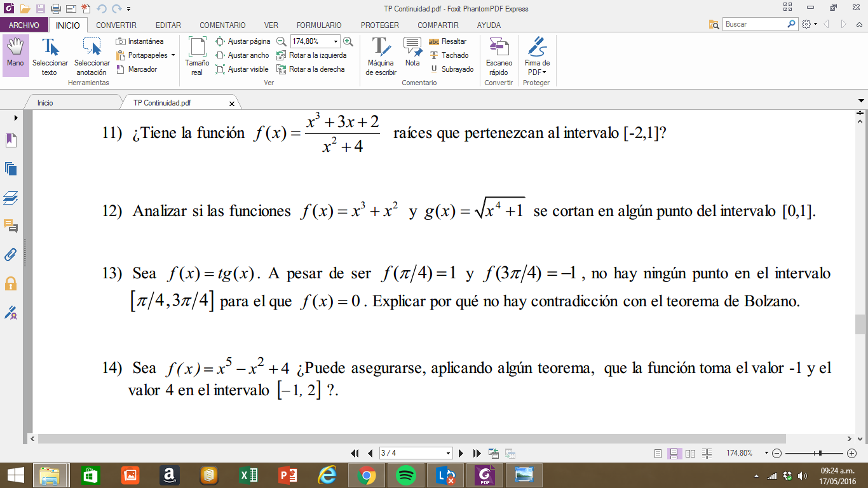Expand the page number dropdown

[x=449, y=454]
